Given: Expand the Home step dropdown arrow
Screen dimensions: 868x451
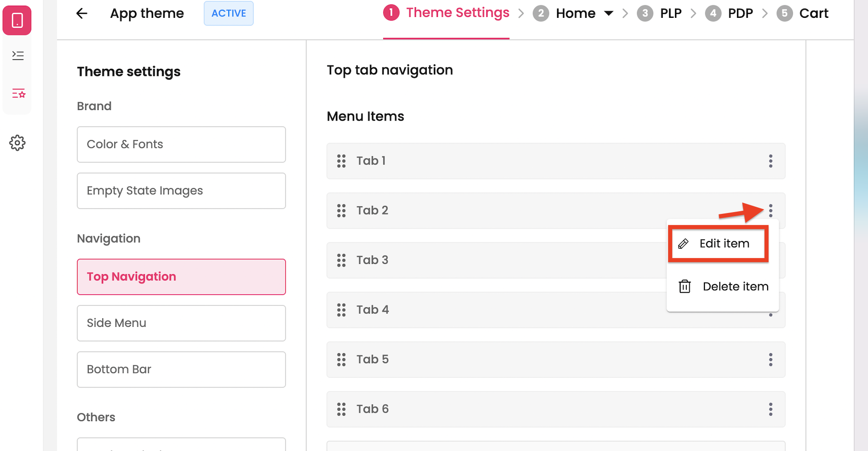Looking at the screenshot, I should coord(608,13).
